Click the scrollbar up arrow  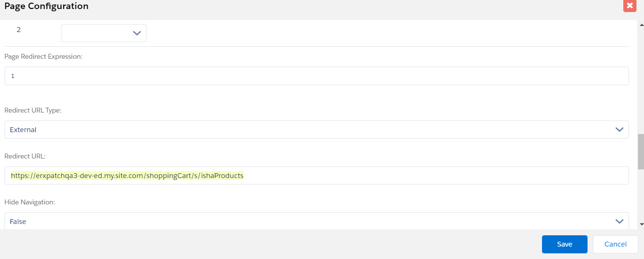pyautogui.click(x=641, y=25)
